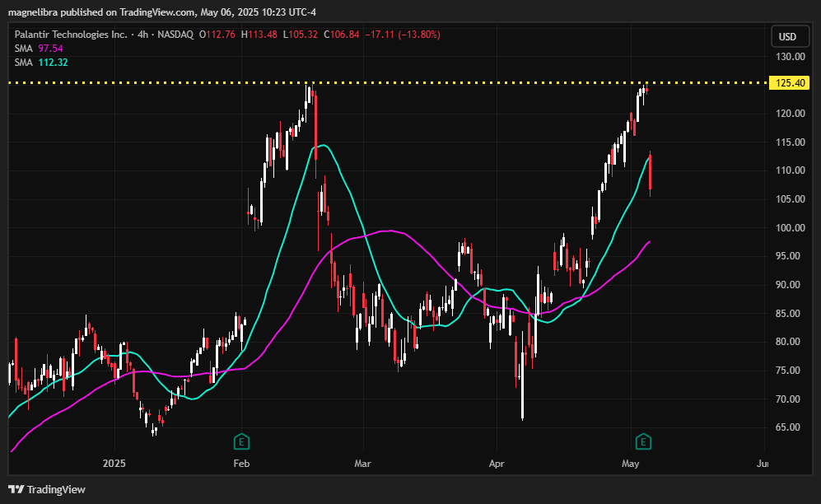
Task: Click the 115.00 price axis label
Action: (790, 142)
